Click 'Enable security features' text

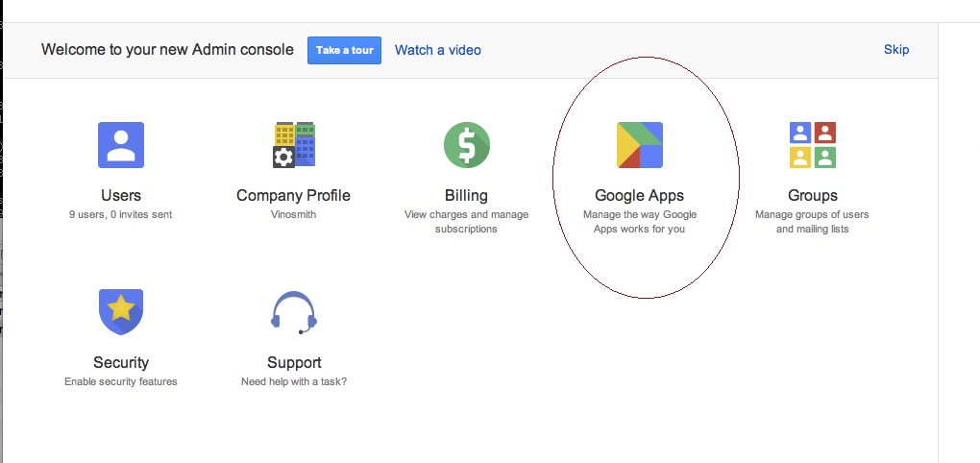[121, 381]
